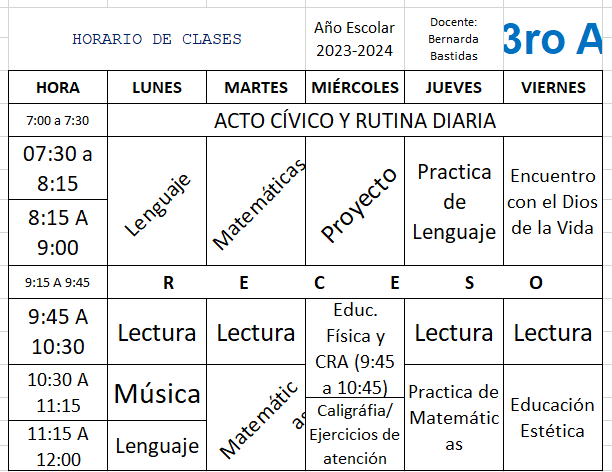Click the 9:15 A 9:45 recess time cell

tap(57, 282)
